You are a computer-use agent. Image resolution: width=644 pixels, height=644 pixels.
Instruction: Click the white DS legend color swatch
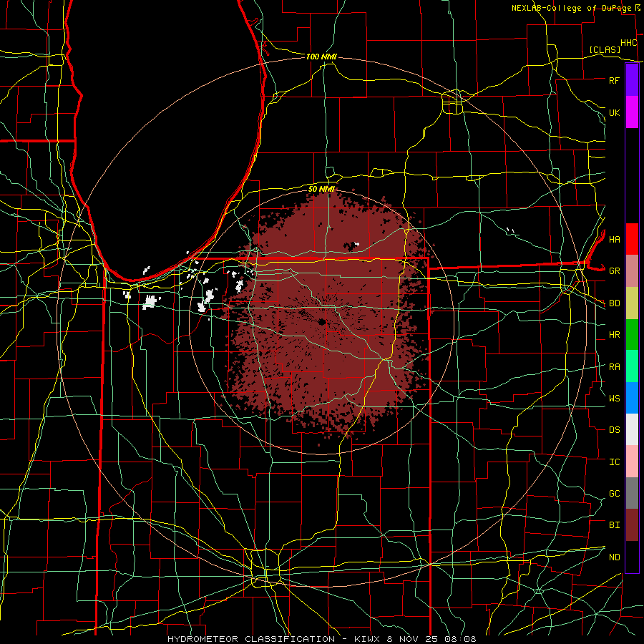click(x=632, y=429)
